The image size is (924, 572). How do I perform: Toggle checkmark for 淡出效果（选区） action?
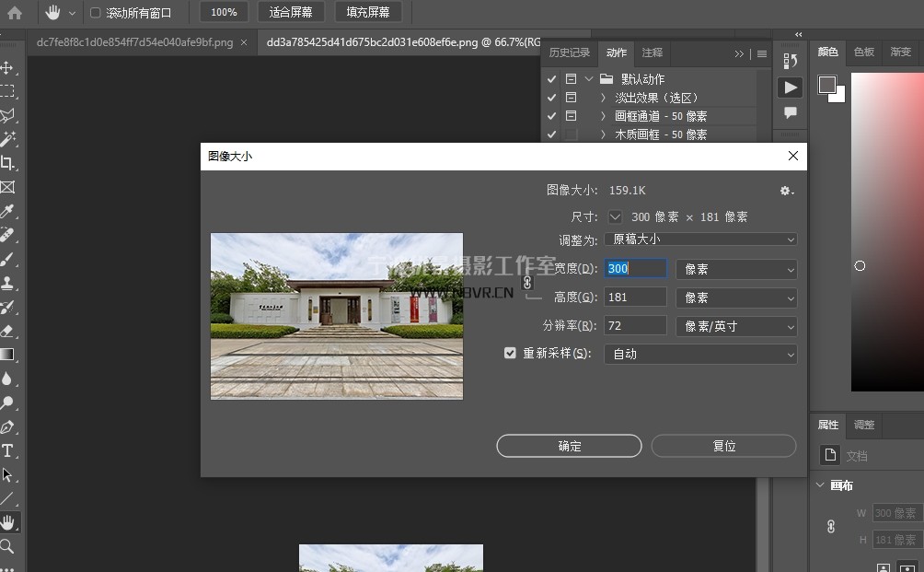point(551,98)
